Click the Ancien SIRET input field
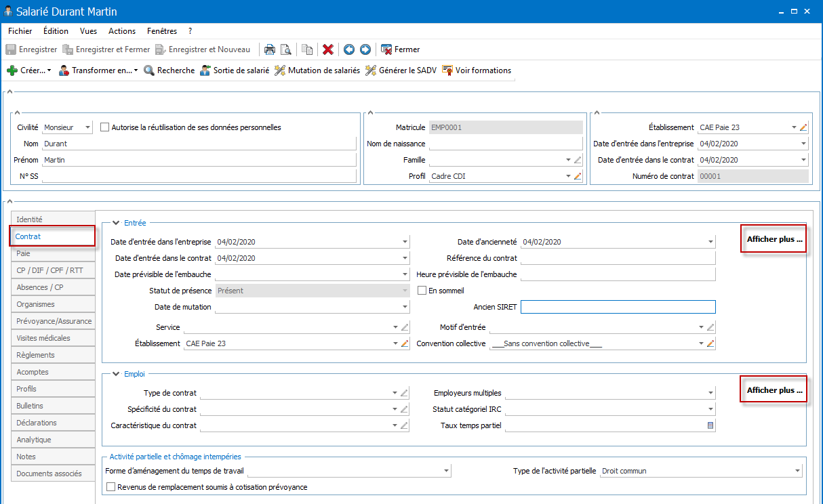This screenshot has height=504, width=823. pos(618,307)
